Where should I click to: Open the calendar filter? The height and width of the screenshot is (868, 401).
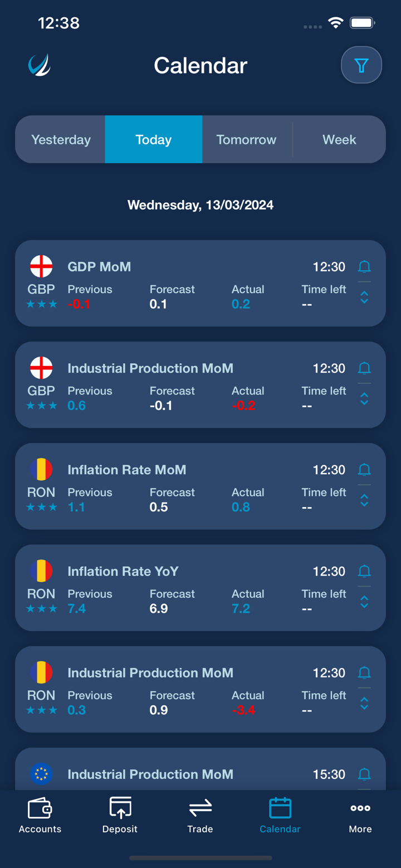[361, 66]
